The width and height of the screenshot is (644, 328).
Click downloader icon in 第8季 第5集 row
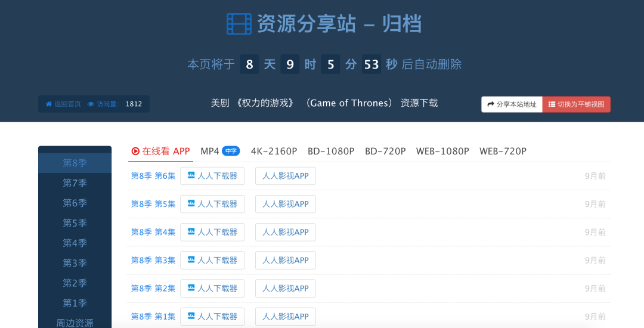click(191, 203)
